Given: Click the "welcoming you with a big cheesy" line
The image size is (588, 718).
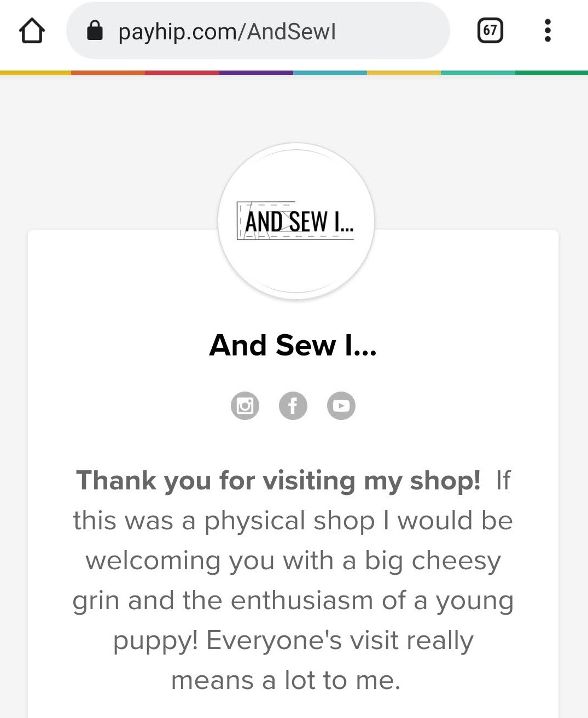Looking at the screenshot, I should pyautogui.click(x=293, y=561).
